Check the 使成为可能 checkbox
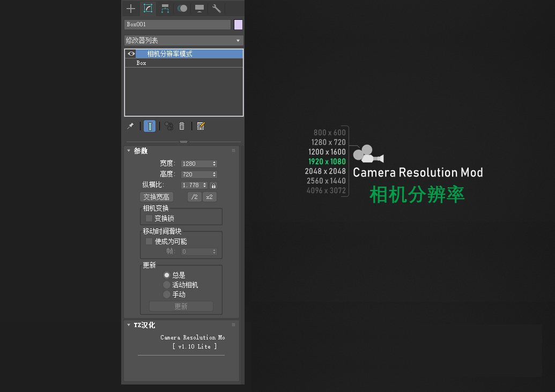Image resolution: width=555 pixels, height=392 pixels. [x=149, y=241]
